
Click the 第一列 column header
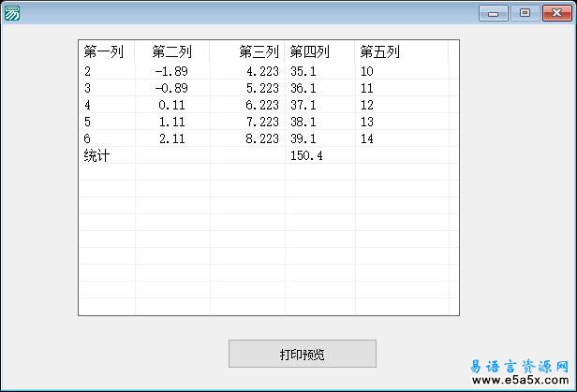104,52
